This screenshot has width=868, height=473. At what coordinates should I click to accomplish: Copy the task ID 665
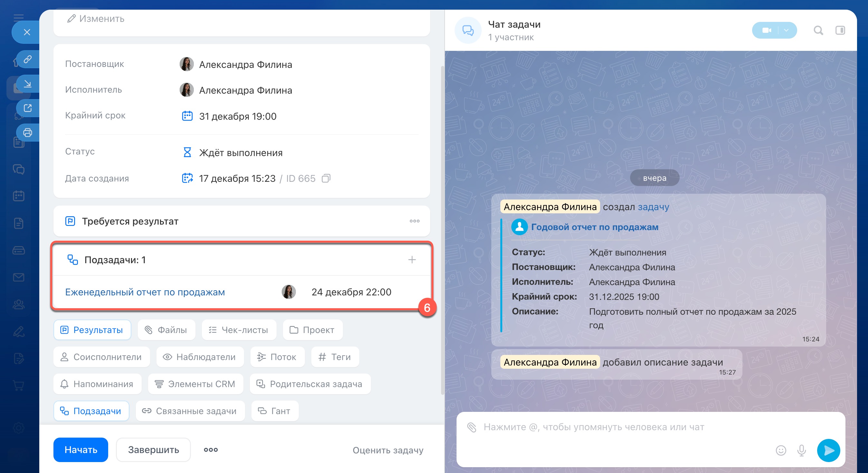pos(326,179)
